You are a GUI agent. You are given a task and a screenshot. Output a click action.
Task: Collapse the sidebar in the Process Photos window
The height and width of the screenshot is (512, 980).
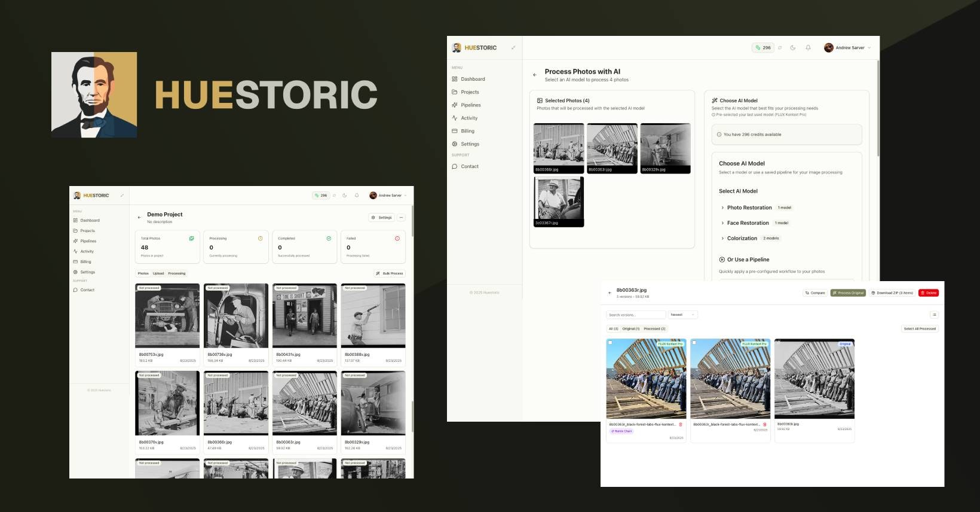coord(513,47)
